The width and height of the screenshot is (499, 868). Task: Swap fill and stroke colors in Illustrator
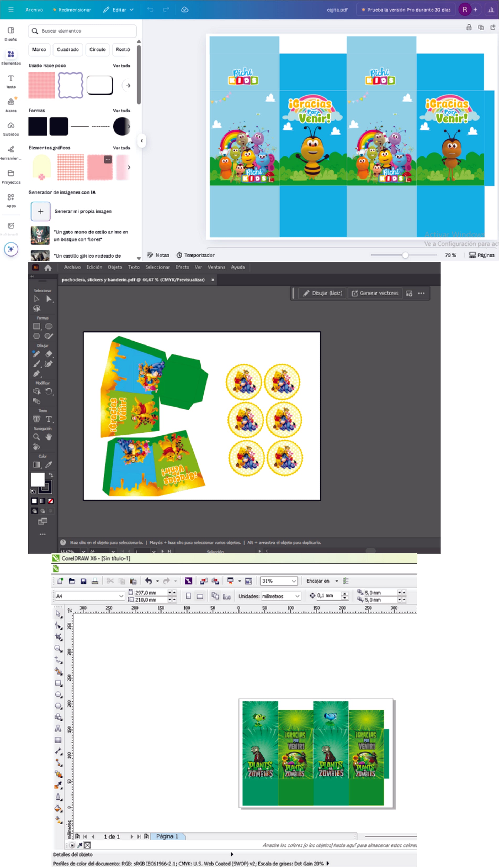(x=51, y=475)
